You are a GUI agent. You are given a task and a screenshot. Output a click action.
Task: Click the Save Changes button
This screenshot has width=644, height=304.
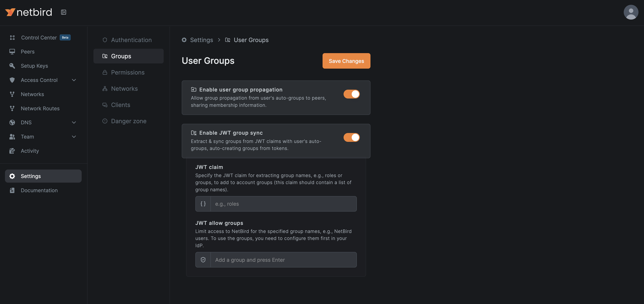[x=346, y=61]
